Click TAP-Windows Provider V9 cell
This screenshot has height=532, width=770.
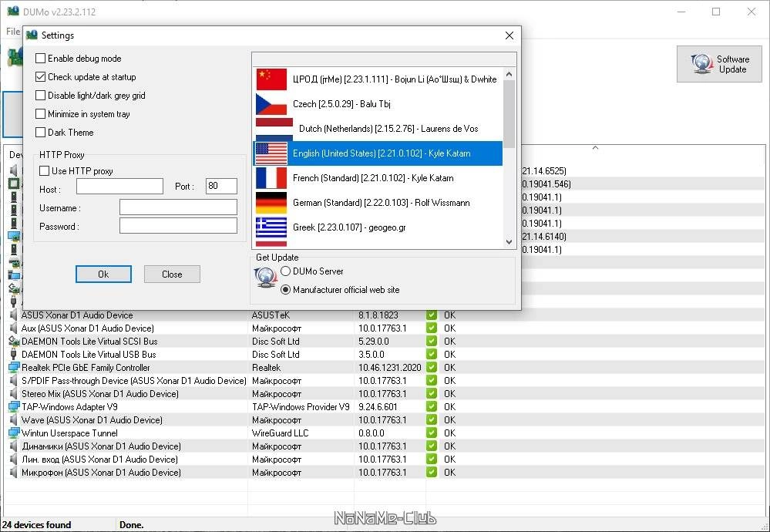click(301, 407)
